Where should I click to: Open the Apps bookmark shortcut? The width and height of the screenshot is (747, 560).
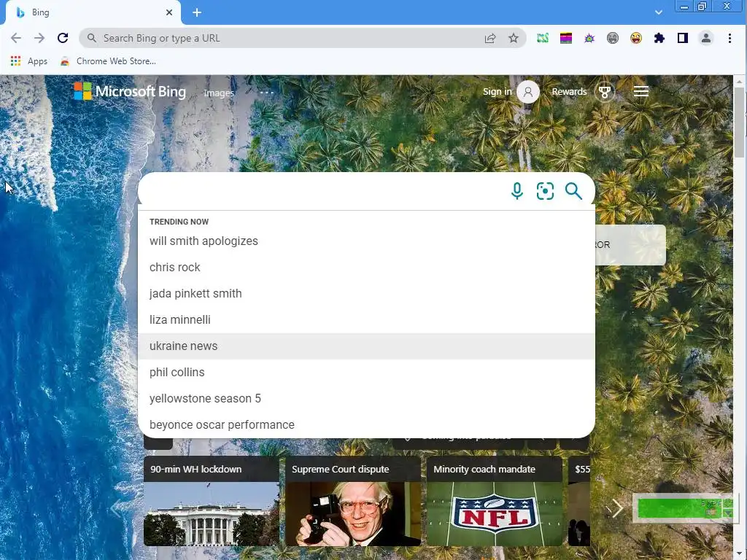pos(29,61)
